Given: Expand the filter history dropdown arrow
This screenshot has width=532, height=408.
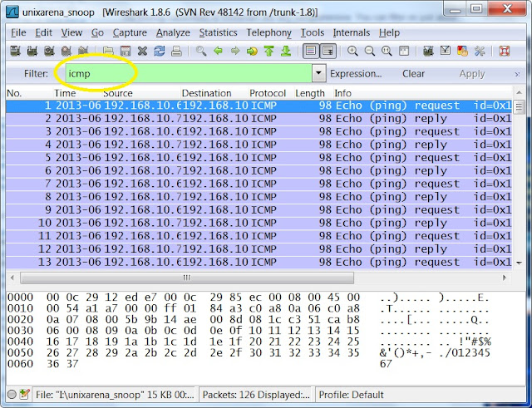Looking at the screenshot, I should (x=318, y=73).
